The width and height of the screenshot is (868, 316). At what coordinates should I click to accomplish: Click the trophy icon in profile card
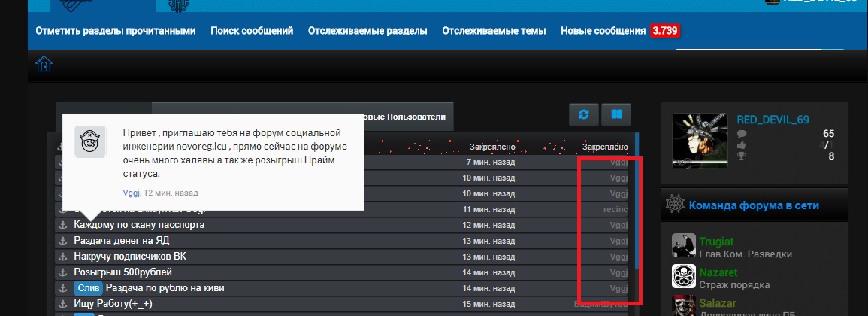(x=742, y=156)
